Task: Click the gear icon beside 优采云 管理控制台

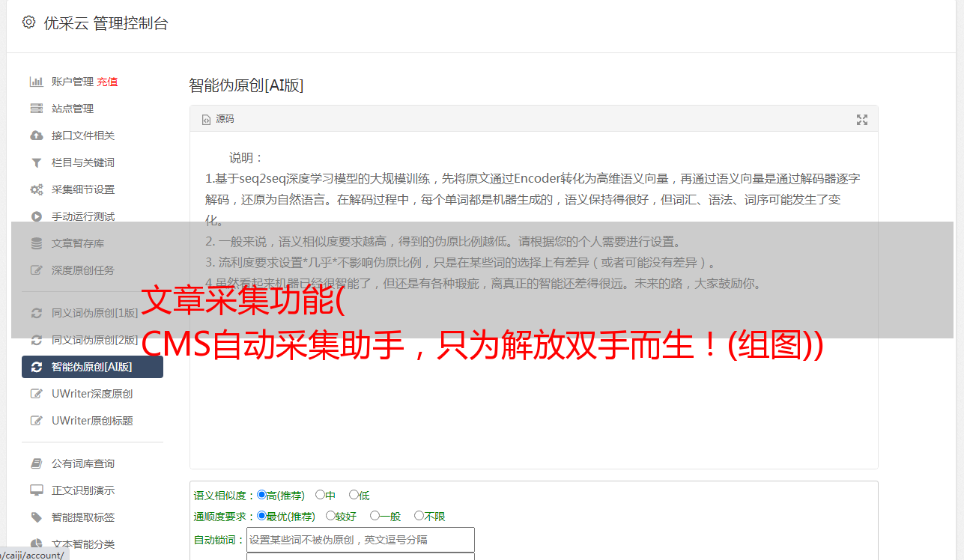Action: pos(28,22)
